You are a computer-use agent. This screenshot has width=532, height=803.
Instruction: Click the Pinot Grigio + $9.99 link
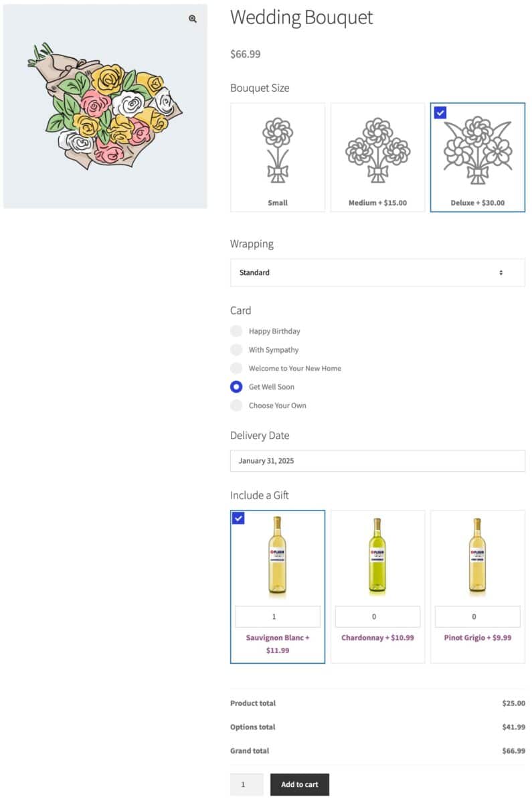[x=478, y=638]
